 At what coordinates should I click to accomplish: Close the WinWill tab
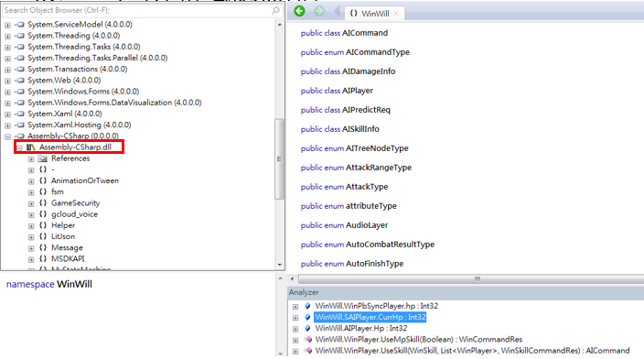[x=396, y=14]
